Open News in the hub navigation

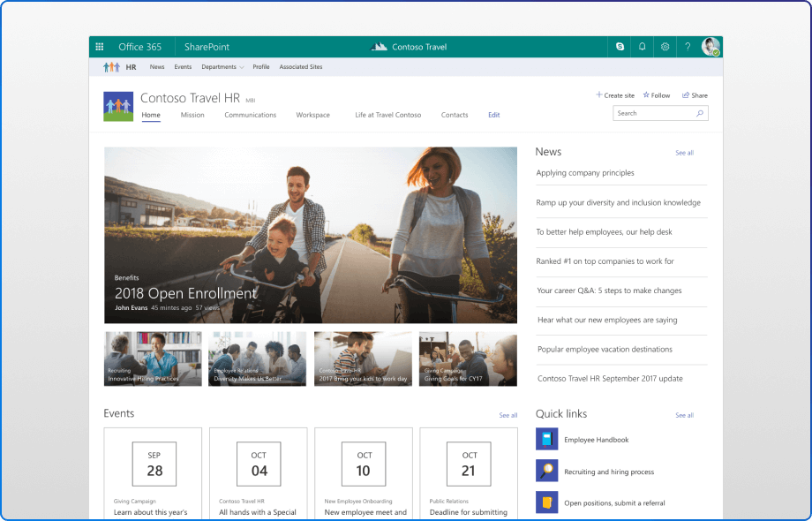point(157,67)
